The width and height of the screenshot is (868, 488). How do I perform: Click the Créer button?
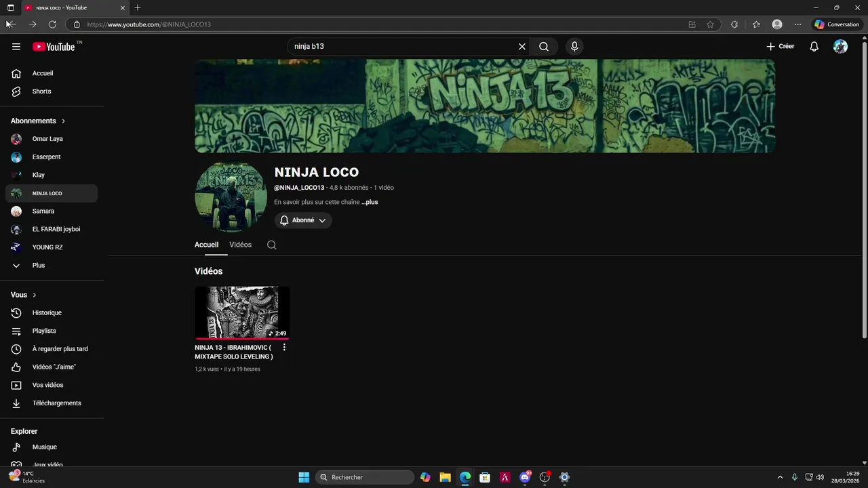coord(780,47)
